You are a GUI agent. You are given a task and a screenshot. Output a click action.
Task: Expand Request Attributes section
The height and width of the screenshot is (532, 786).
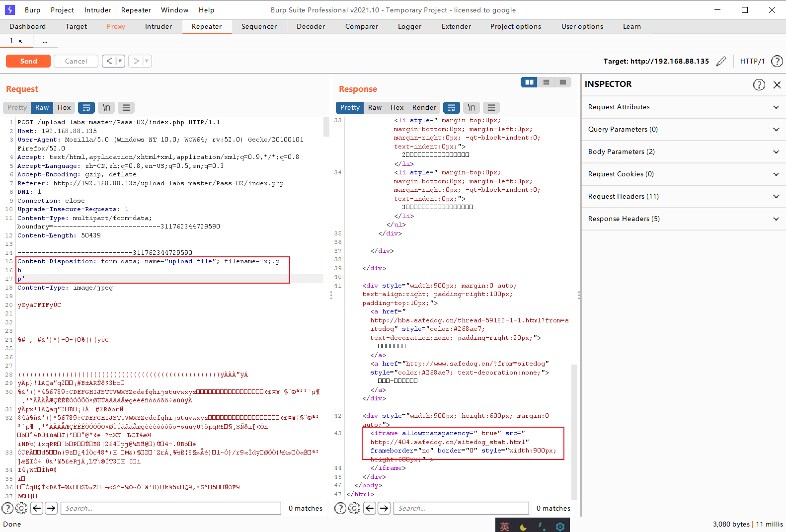point(684,107)
